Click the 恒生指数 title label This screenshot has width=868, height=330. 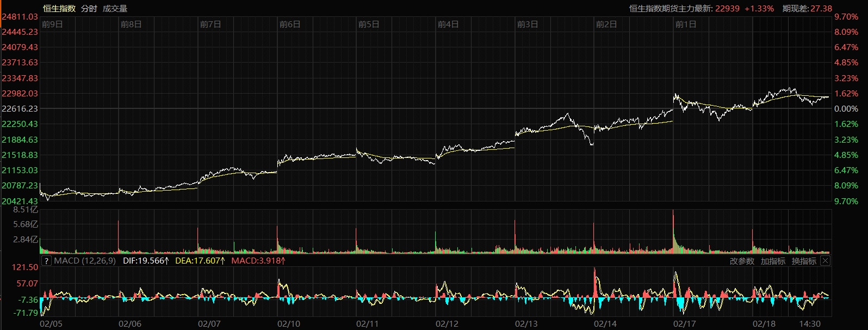[x=59, y=8]
